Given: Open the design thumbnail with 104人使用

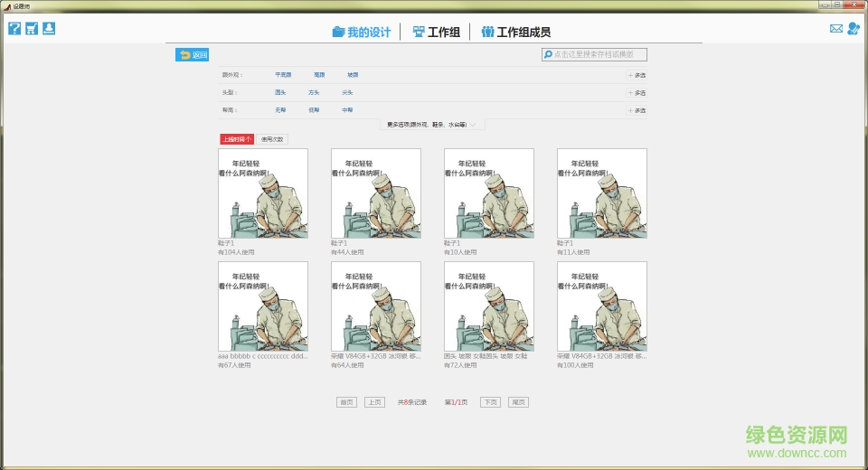Looking at the screenshot, I should coord(263,193).
